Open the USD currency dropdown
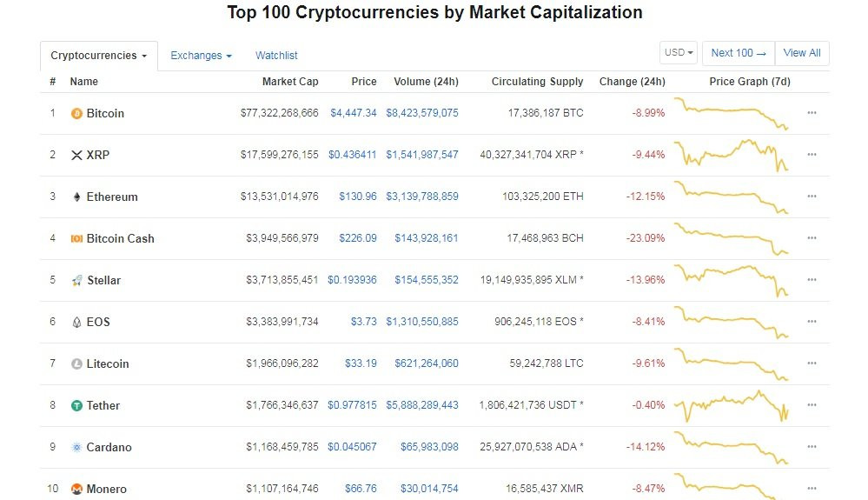This screenshot has width=868, height=500. click(679, 53)
